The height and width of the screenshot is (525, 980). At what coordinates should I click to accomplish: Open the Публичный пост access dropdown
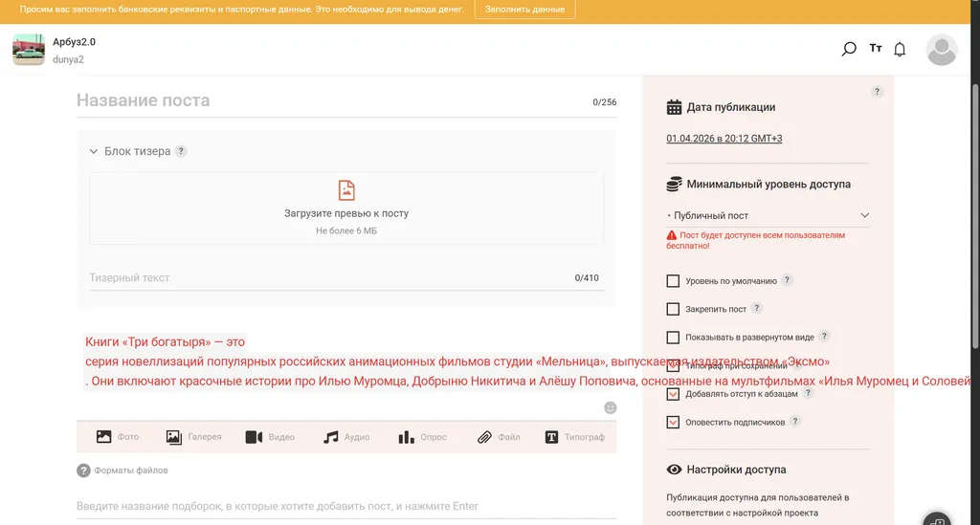point(768,215)
